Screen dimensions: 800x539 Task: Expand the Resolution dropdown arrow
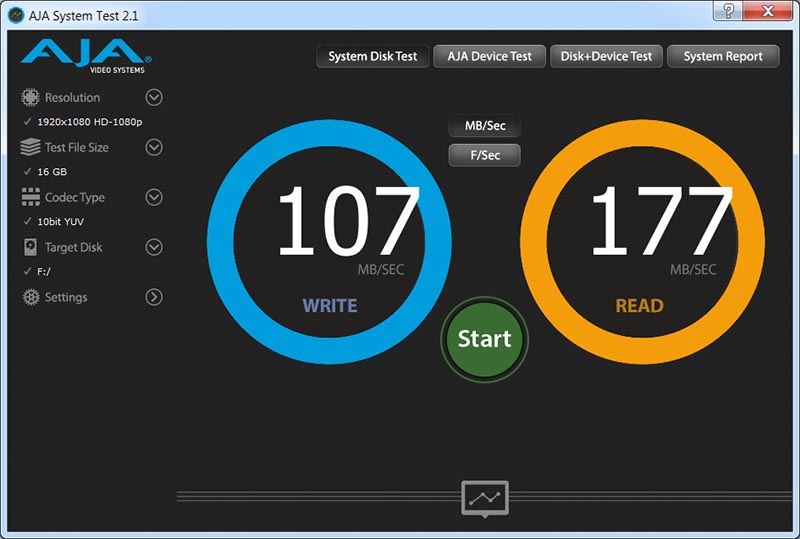(x=154, y=97)
